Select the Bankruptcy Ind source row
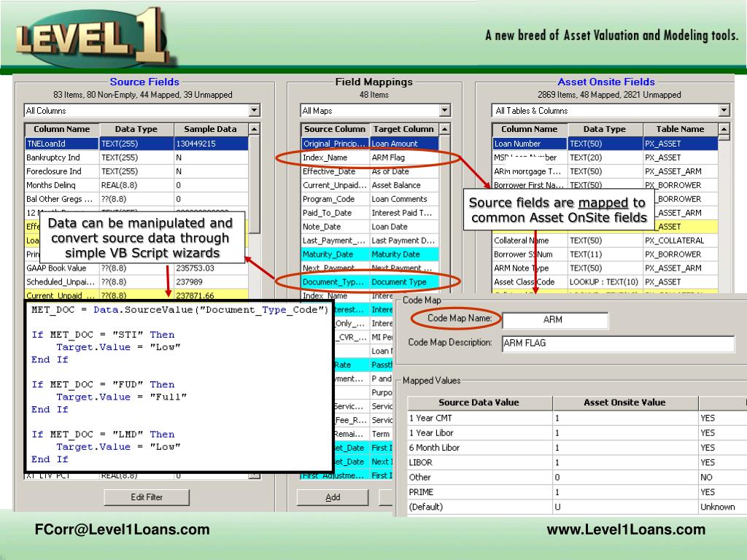This screenshot has height=560, width=747. [x=136, y=157]
